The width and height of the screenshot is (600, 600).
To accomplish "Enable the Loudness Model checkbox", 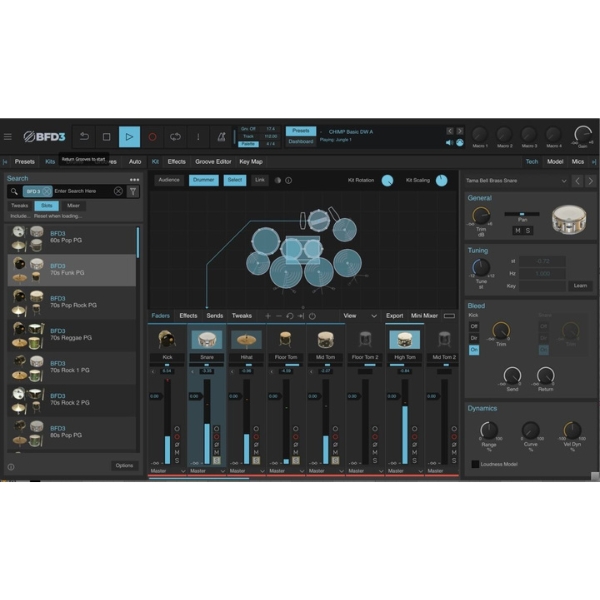I will pyautogui.click(x=475, y=464).
